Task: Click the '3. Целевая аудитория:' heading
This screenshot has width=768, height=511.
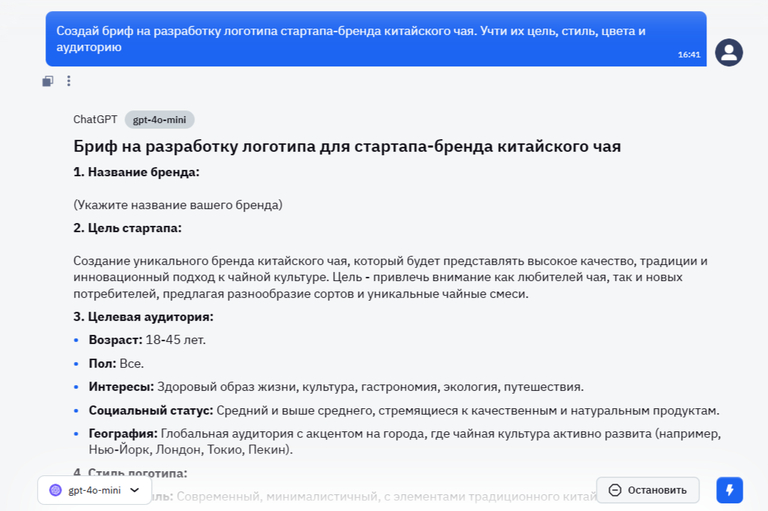Action: pyautogui.click(x=144, y=317)
